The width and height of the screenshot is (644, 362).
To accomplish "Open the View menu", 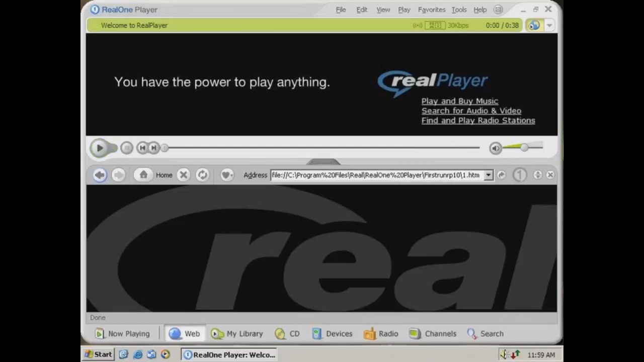I will coord(383,10).
